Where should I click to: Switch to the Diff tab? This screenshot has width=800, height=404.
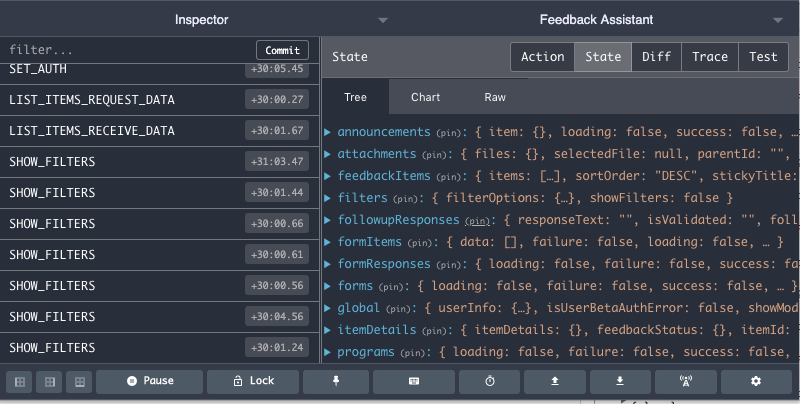tap(656, 57)
